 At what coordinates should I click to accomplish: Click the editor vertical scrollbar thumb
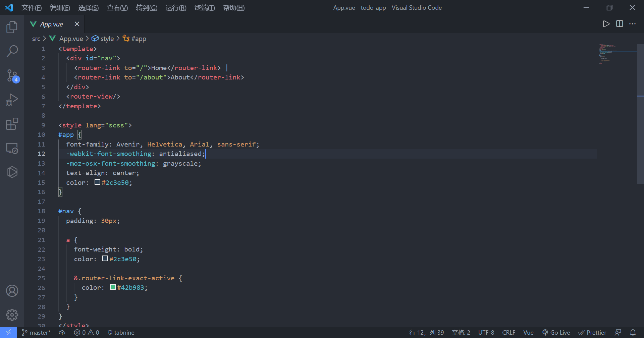pyautogui.click(x=640, y=114)
